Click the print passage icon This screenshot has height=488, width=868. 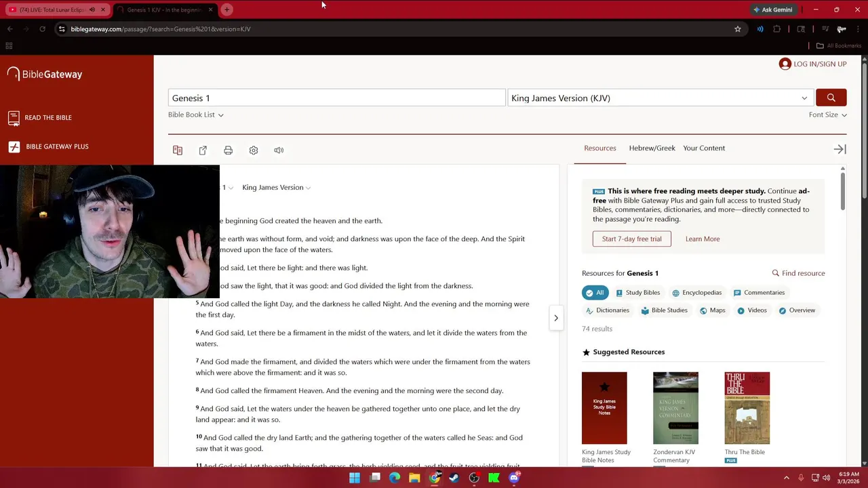pyautogui.click(x=228, y=150)
